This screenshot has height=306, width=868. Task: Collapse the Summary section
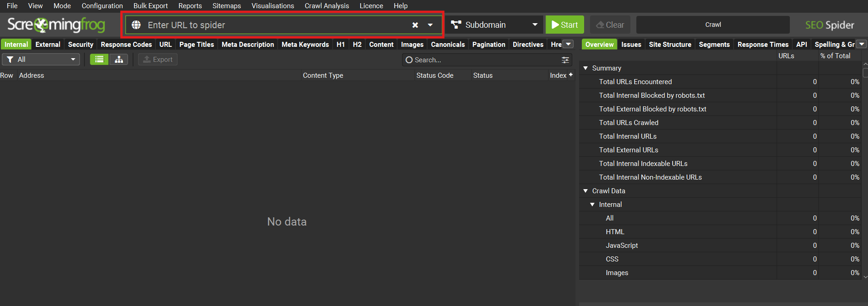click(585, 68)
